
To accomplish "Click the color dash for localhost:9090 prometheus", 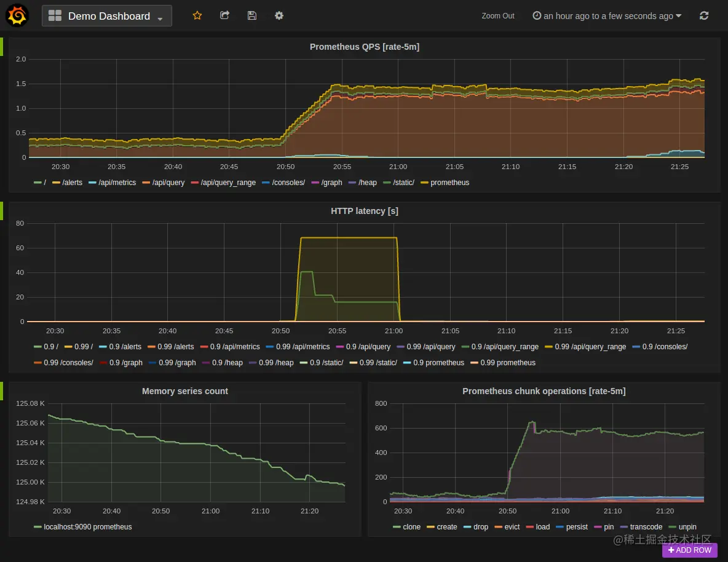I will coord(38,527).
